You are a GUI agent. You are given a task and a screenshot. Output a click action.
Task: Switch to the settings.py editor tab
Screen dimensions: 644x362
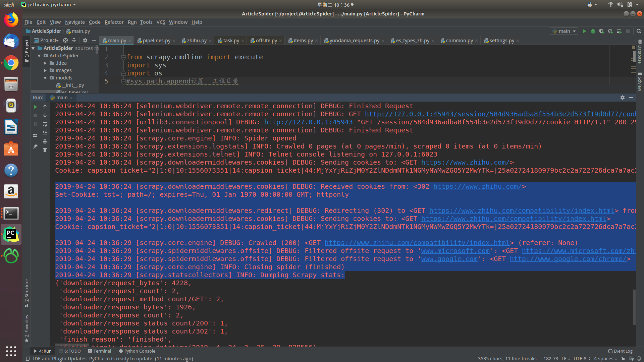501,41
